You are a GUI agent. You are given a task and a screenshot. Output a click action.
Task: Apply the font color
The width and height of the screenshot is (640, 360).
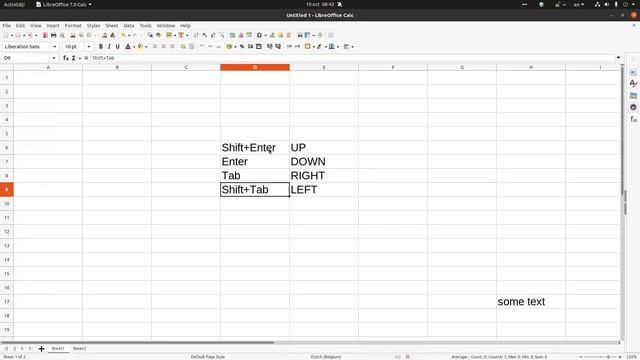coord(128,47)
